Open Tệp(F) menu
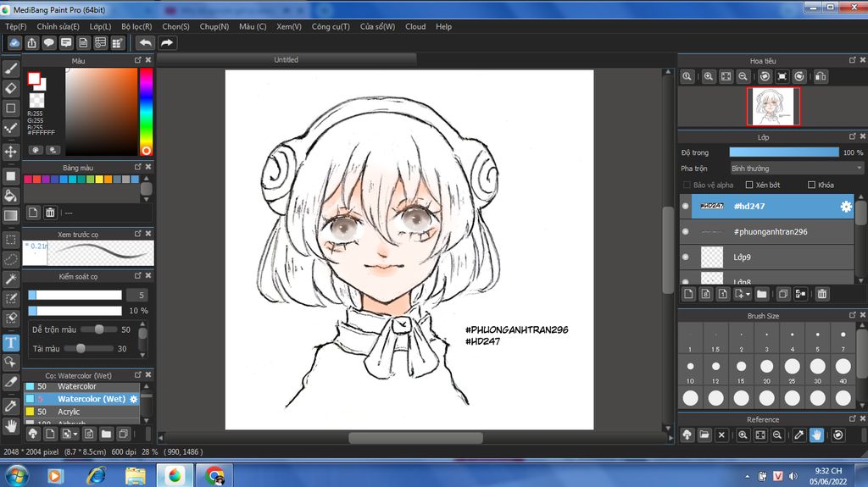This screenshot has width=868, height=487. (16, 26)
